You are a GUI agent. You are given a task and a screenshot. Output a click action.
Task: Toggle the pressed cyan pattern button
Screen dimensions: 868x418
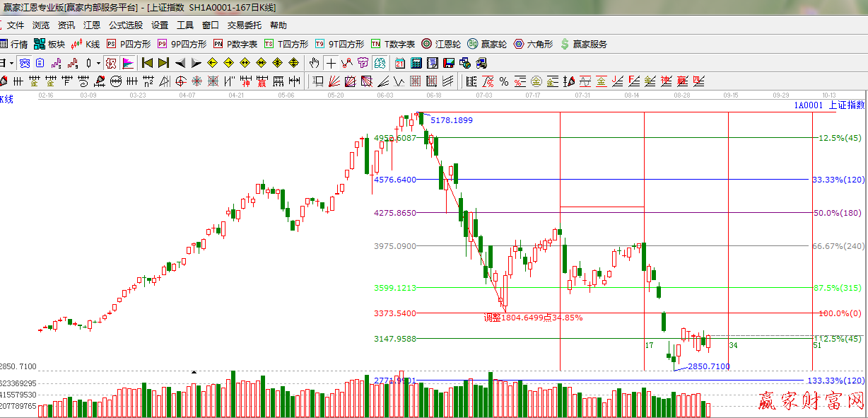coord(380,63)
